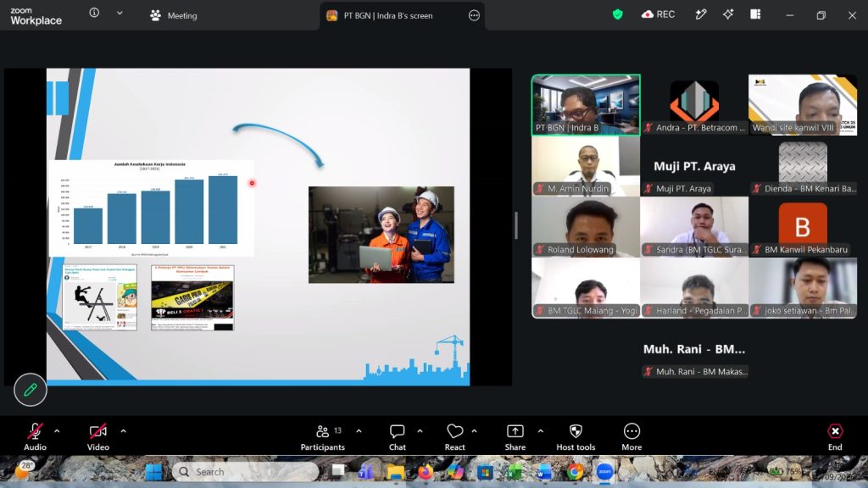Open the AI Companion sparkle icon
This screenshot has height=488, width=868.
click(728, 15)
